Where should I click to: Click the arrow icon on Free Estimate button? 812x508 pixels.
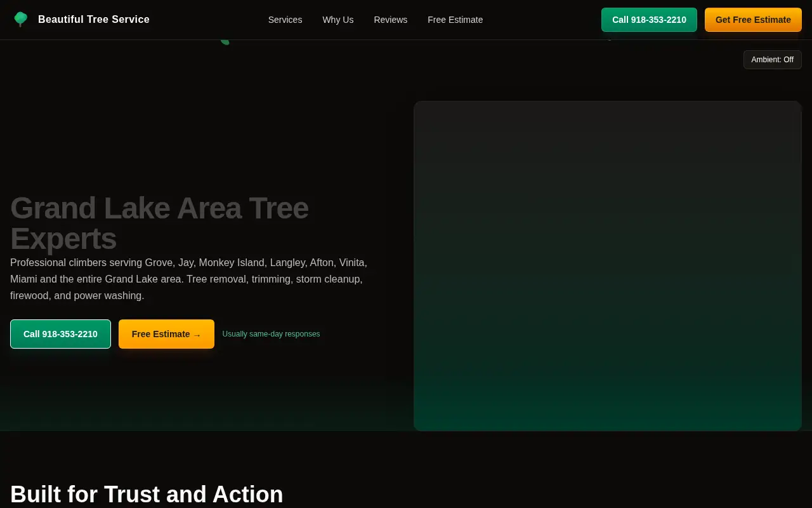[x=197, y=334]
